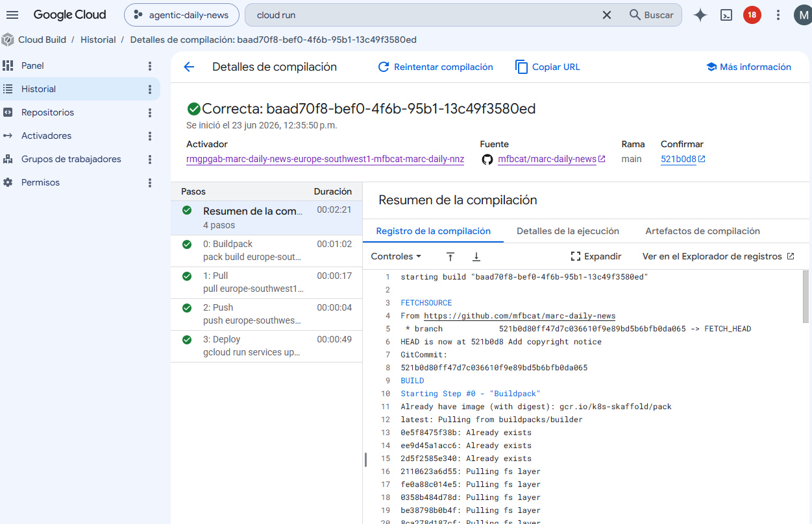Click the Activadores arrow icon in sidebar
This screenshot has width=812, height=524.
tap(8, 136)
